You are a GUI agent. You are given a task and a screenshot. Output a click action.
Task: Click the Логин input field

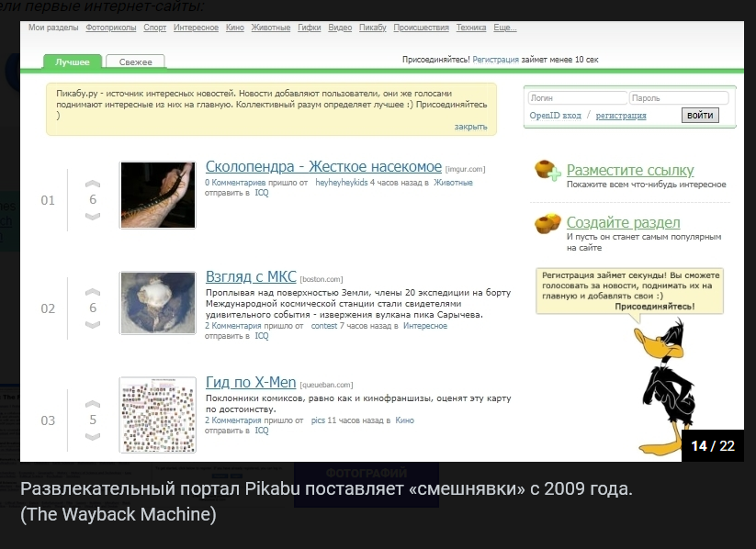click(577, 98)
